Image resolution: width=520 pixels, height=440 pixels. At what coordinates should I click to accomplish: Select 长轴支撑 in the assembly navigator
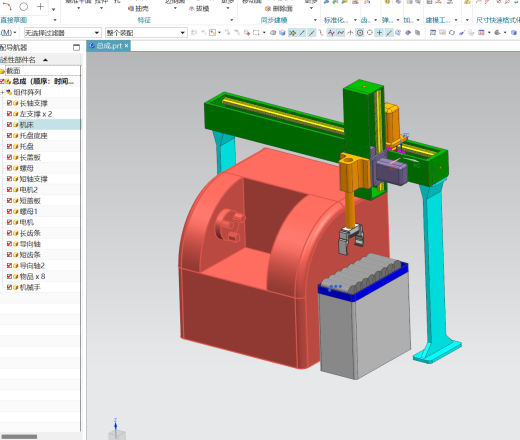coord(33,103)
